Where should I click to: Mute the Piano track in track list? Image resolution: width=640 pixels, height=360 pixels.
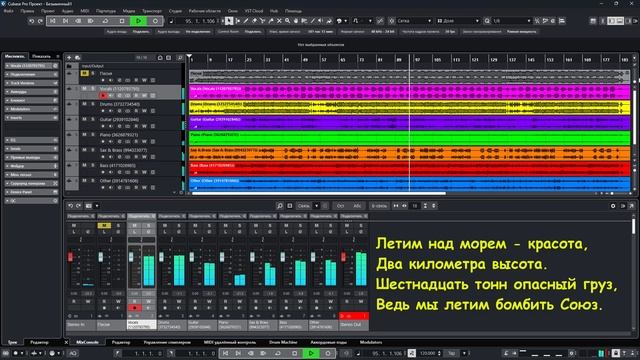tap(84, 135)
